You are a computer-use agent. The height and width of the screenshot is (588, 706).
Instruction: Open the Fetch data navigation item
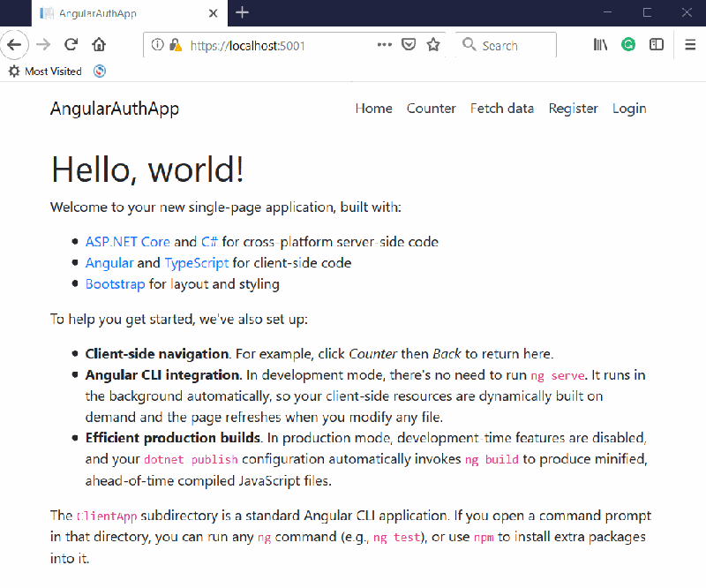(x=501, y=108)
